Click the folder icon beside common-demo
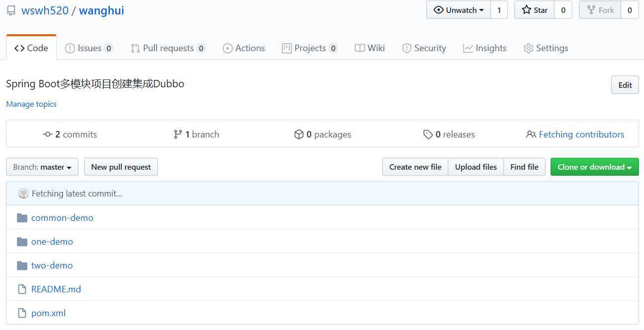The height and width of the screenshot is (330, 644). tap(22, 218)
